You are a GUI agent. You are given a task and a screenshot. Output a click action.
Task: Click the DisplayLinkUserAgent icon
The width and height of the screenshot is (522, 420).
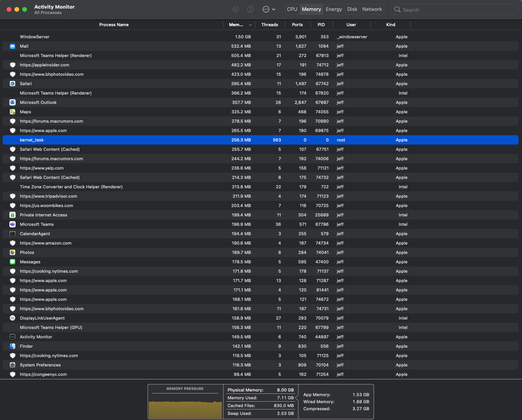coord(12,318)
